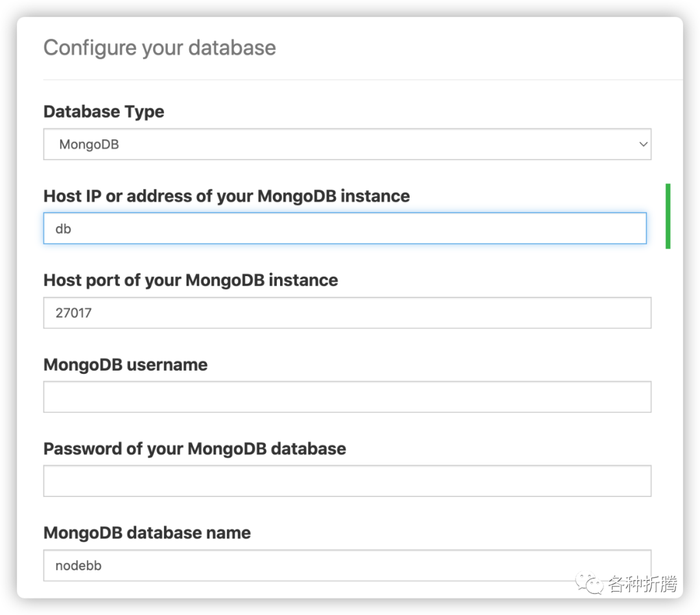The width and height of the screenshot is (700, 615).
Task: Focus the host address field containing db
Action: [x=345, y=228]
